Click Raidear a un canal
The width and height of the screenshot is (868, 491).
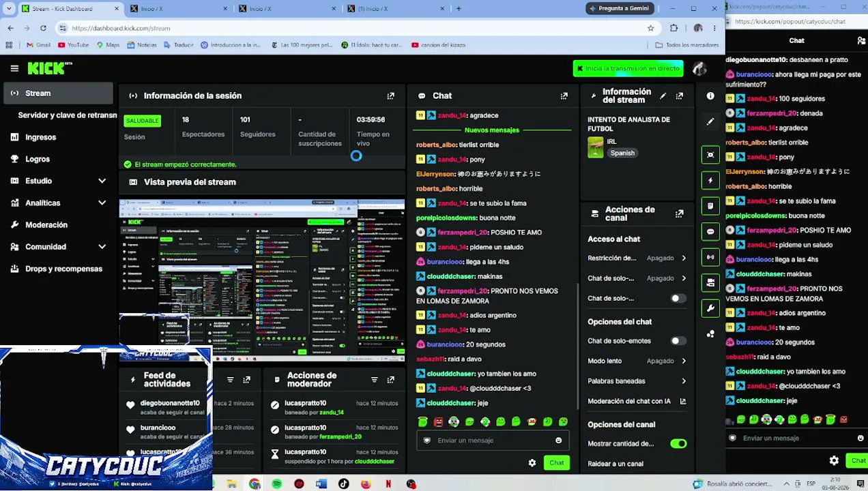(616, 464)
